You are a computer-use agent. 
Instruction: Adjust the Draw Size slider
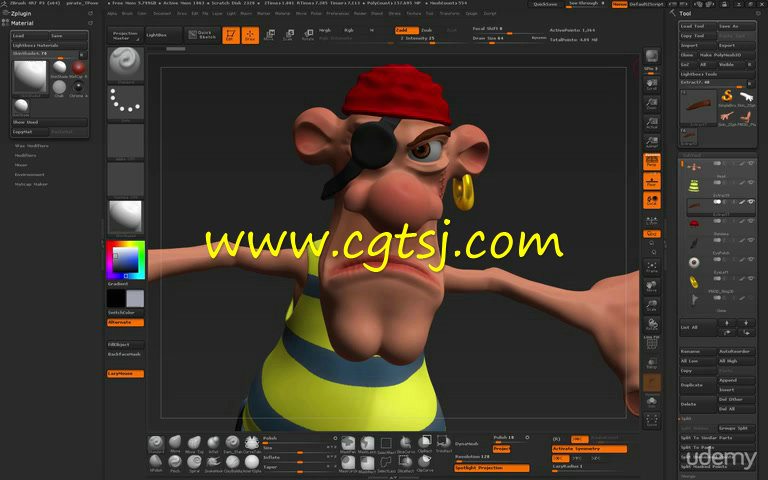[x=509, y=39]
